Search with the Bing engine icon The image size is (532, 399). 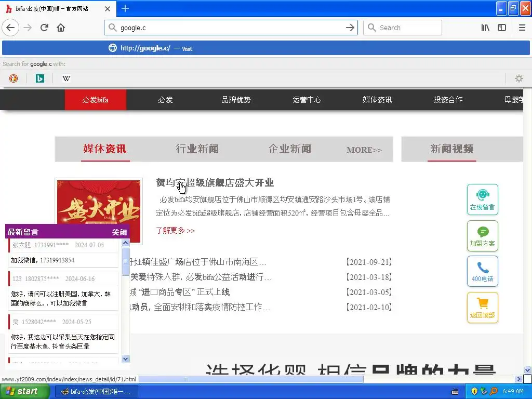pyautogui.click(x=39, y=79)
